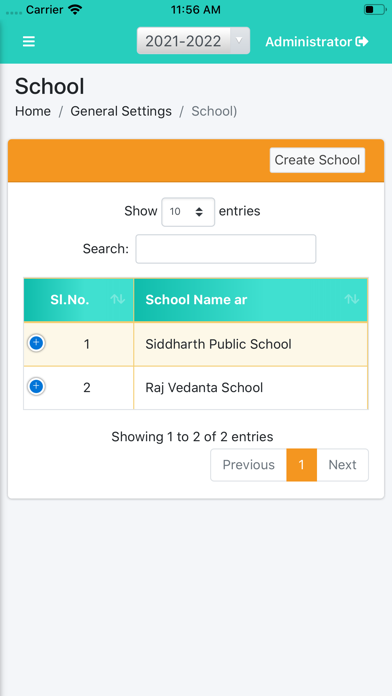Click the Showing 1 to 2 of 2 entries text

point(192,437)
